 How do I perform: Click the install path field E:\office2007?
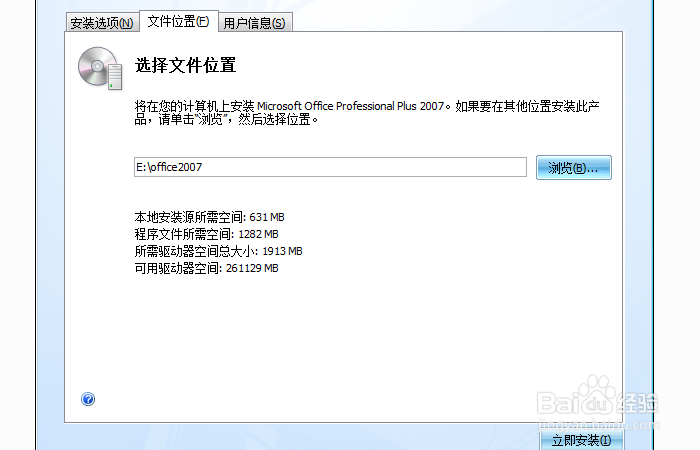pos(330,167)
